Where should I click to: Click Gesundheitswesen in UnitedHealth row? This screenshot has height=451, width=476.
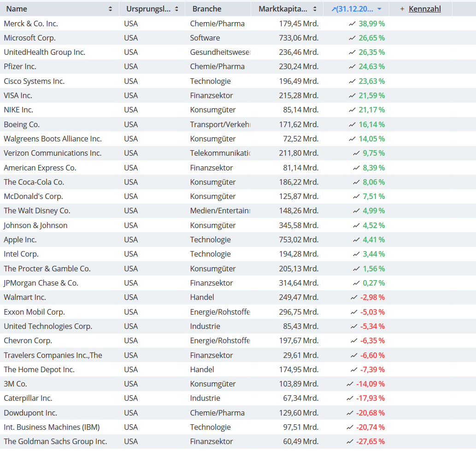click(220, 52)
